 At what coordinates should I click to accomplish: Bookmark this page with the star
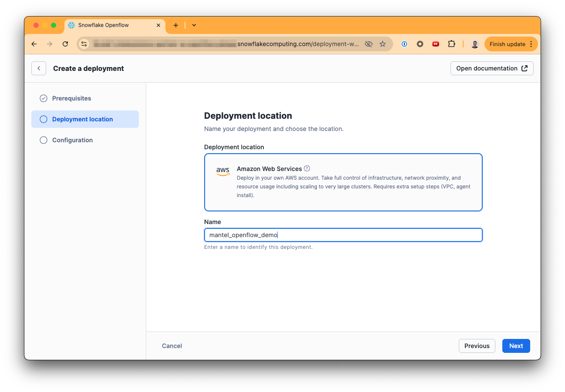point(383,44)
